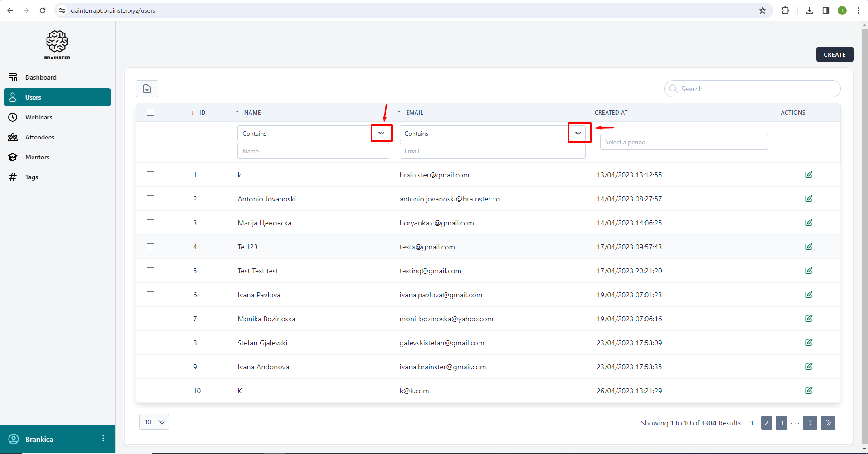
Task: Edit the user with ID 7
Action: pos(808,319)
